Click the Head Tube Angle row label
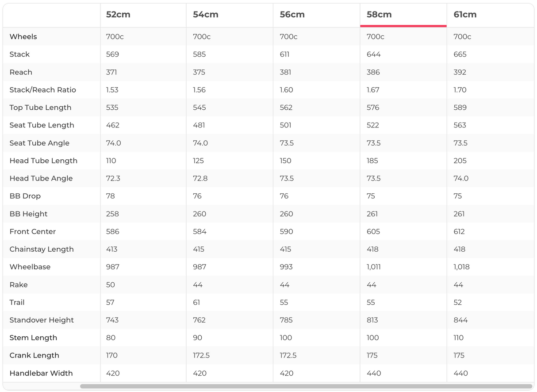The image size is (537, 392). point(41,178)
